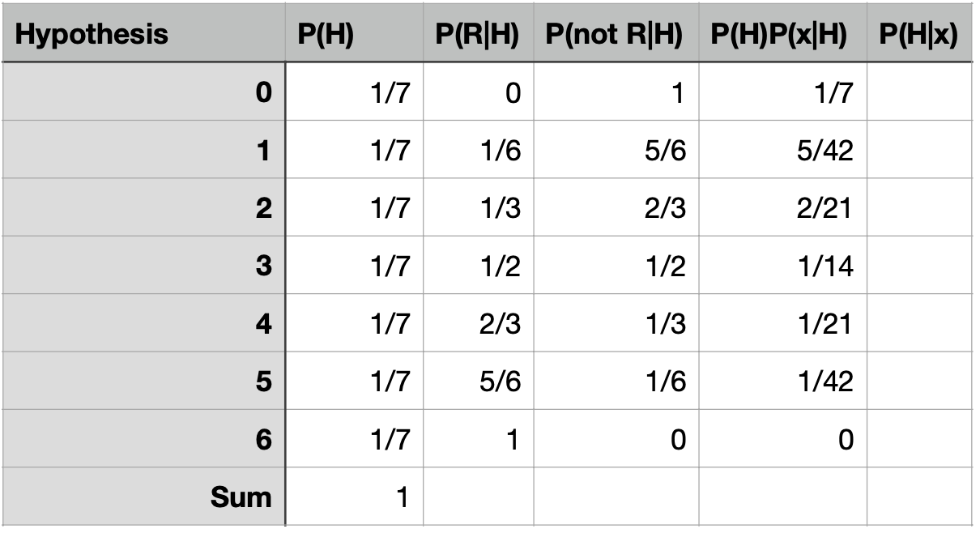Screen dimensions: 980x533
Task: Select empty Sum cell under P(H)P(x|H)
Action: pyautogui.click(x=782, y=496)
